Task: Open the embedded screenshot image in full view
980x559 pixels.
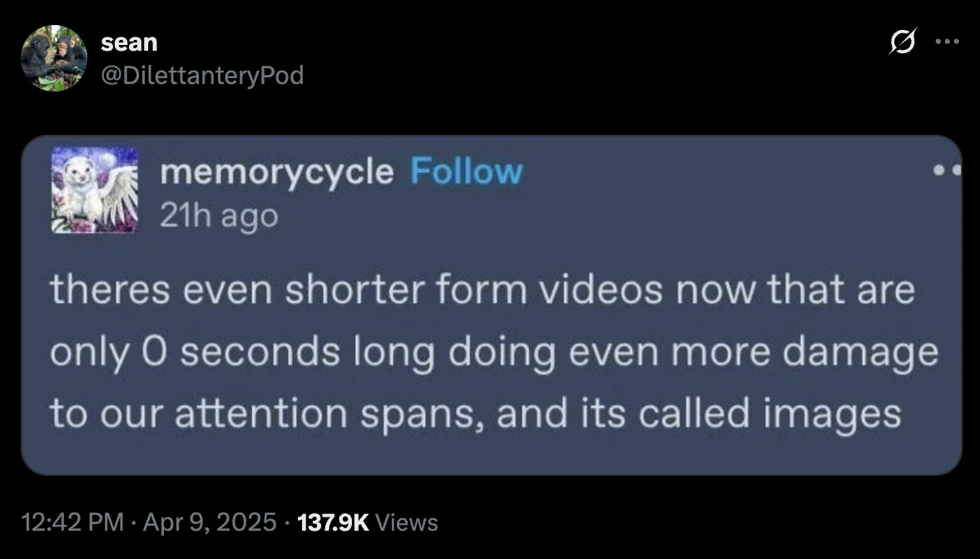Action: point(492,305)
